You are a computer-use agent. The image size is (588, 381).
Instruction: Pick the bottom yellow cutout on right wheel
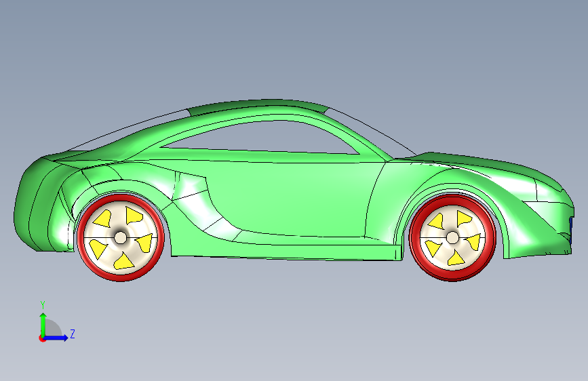456,258
